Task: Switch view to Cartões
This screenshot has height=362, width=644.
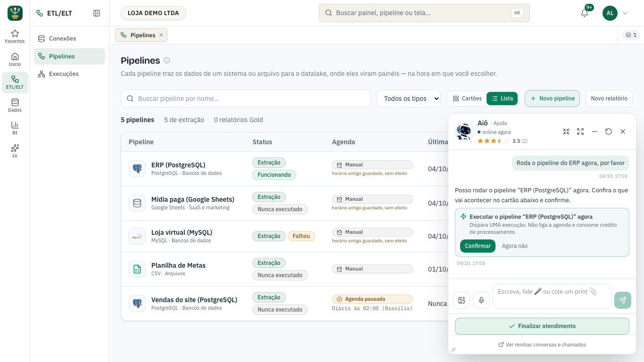Action: pos(467,99)
